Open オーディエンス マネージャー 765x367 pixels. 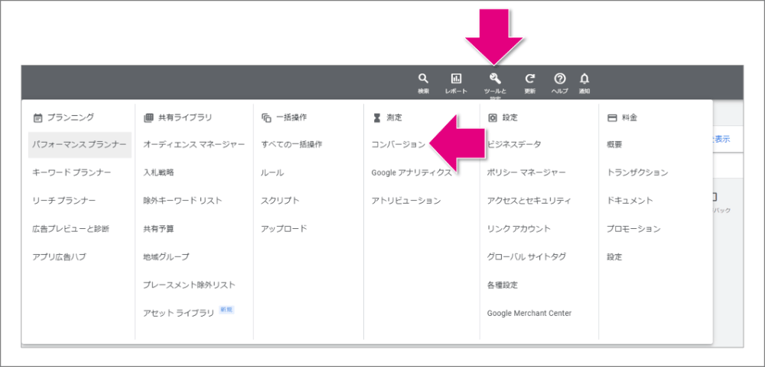[194, 144]
